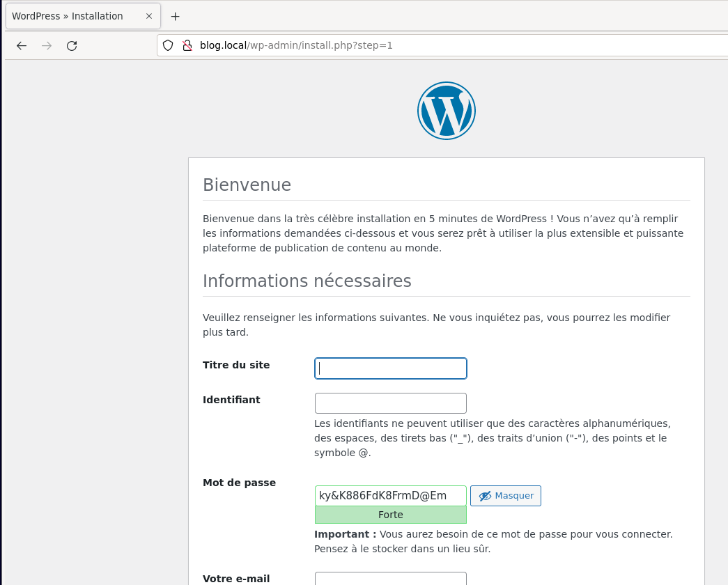Click the "Titre du site" label
Viewport: 728px width, 585px height.
pos(236,365)
